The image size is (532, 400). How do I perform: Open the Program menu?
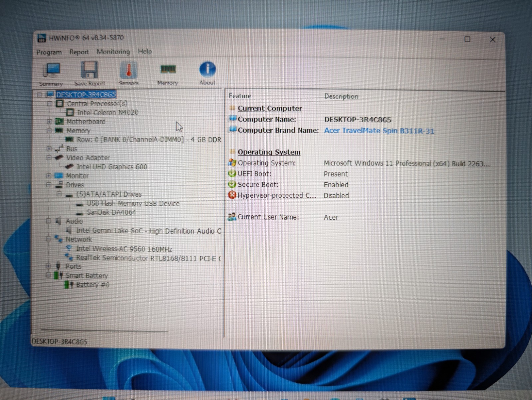click(49, 52)
